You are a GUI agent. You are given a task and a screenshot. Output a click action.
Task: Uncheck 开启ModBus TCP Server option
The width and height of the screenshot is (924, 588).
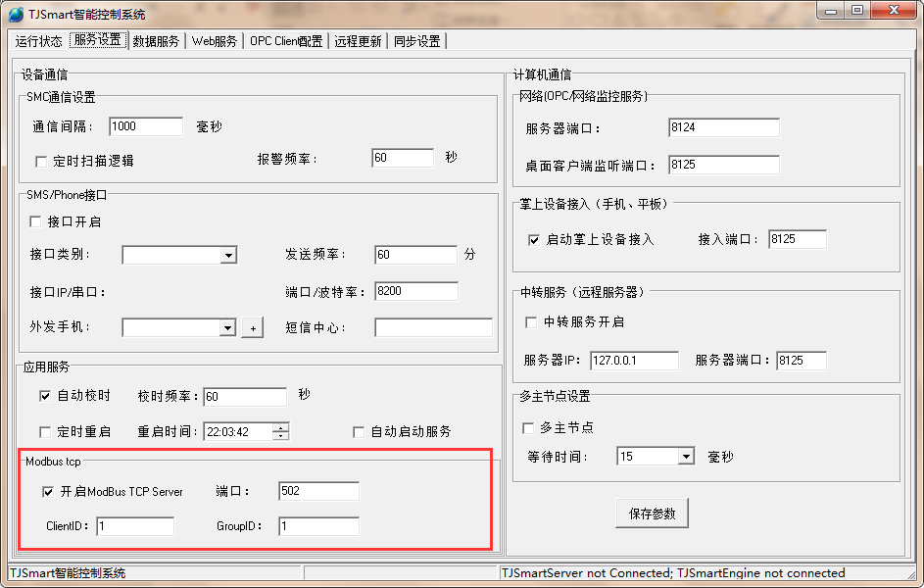coord(48,492)
